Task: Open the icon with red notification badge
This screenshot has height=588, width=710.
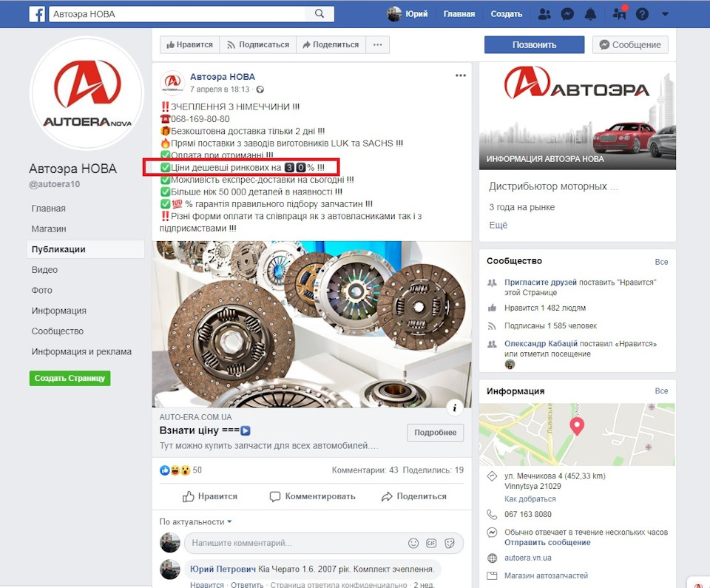Action: pos(620,13)
